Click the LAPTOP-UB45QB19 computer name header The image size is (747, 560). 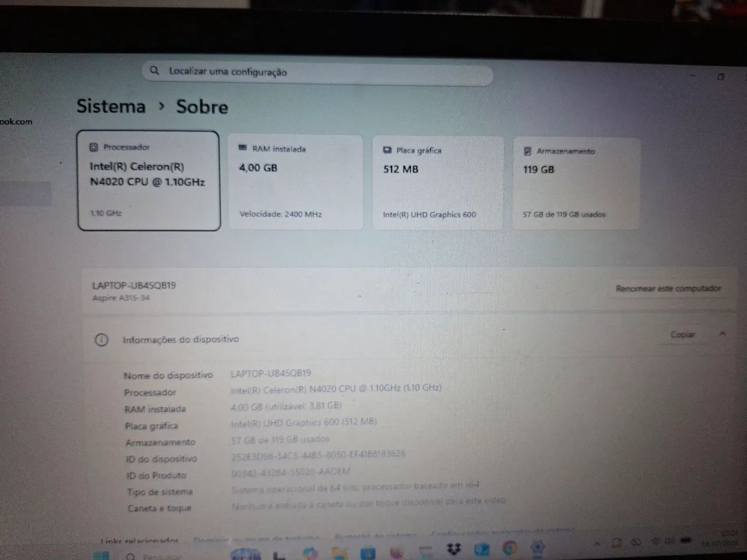(134, 285)
